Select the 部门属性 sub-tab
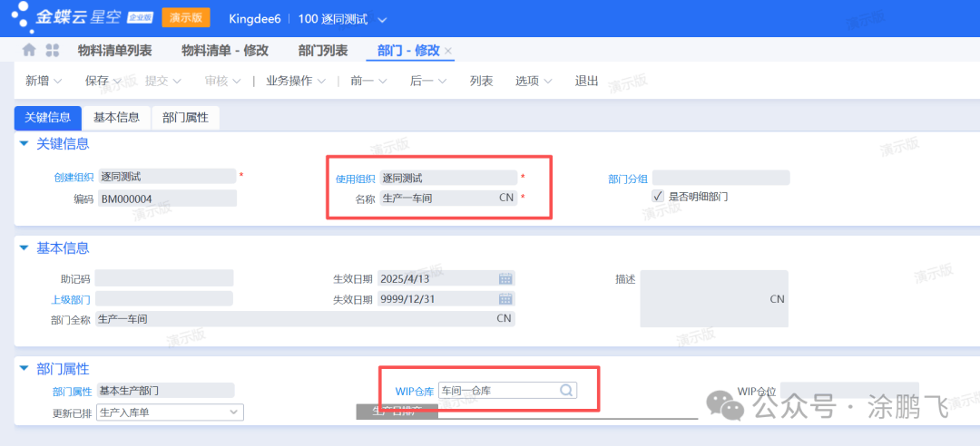The height and width of the screenshot is (446, 980). (x=185, y=118)
